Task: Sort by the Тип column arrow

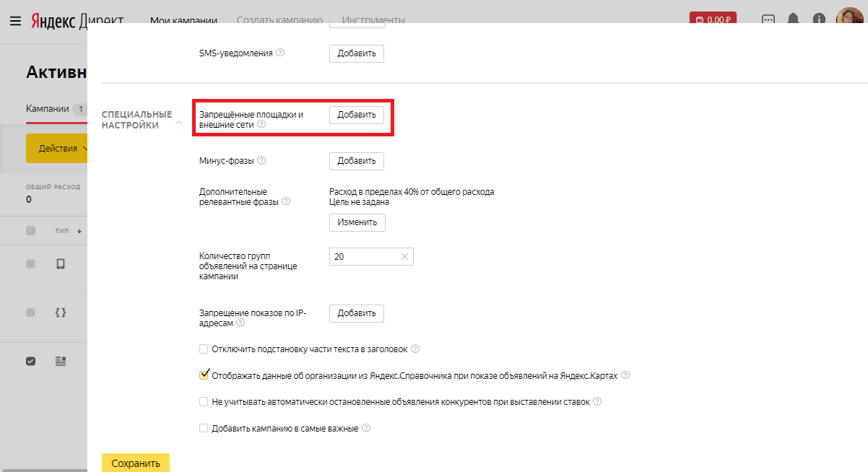Action: (79, 231)
